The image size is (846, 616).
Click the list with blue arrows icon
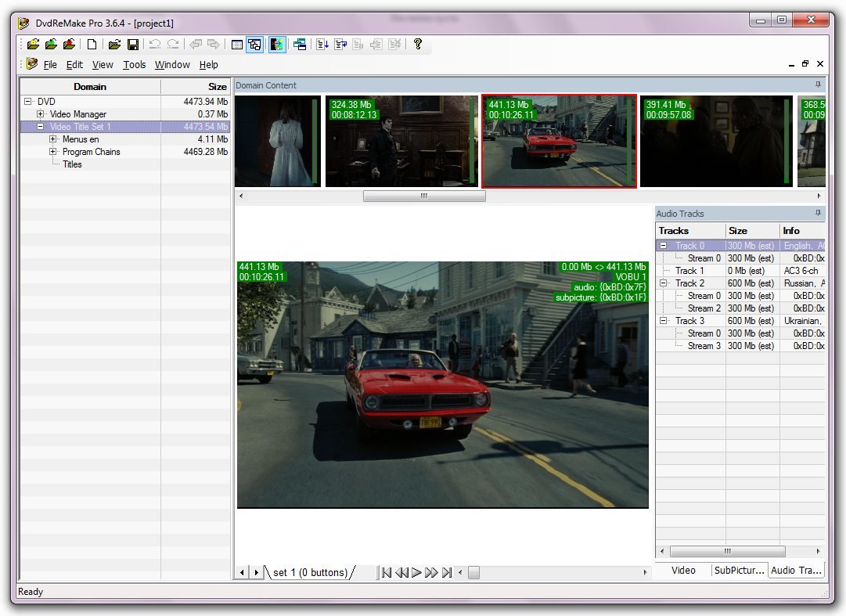(x=340, y=45)
